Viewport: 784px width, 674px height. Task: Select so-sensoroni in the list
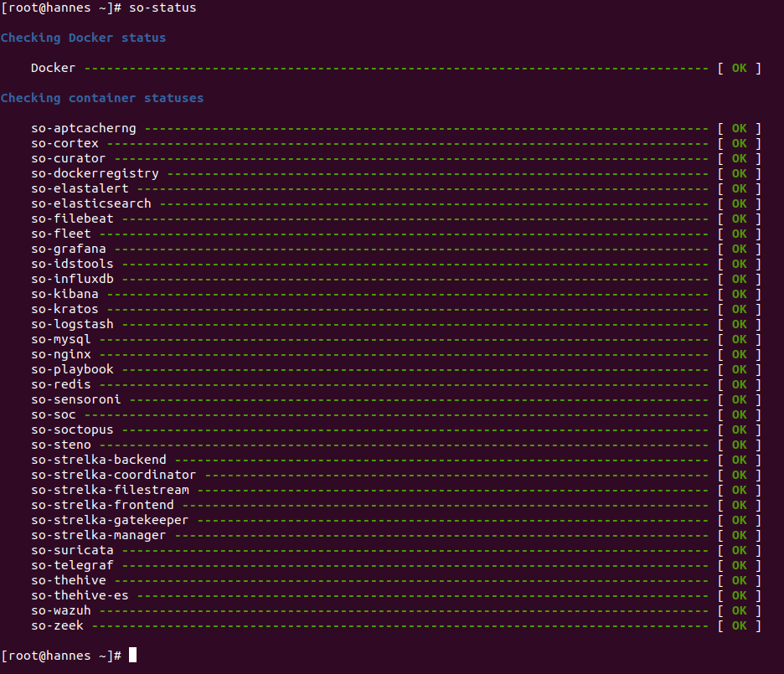pos(76,399)
